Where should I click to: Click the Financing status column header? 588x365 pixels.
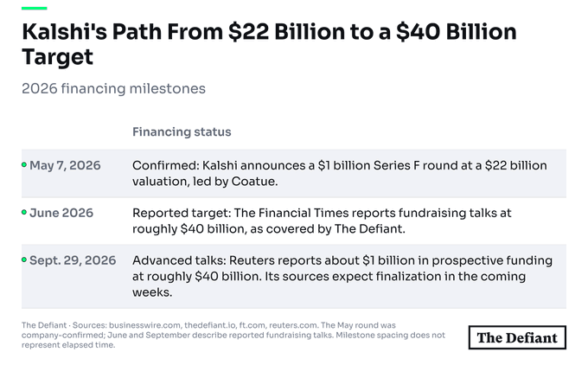(182, 131)
